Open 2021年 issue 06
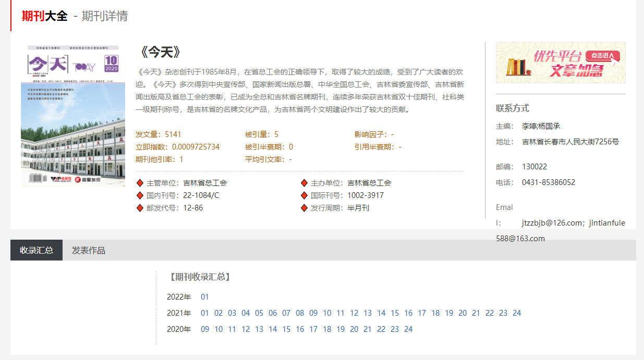This screenshot has width=644, height=360. point(273,313)
